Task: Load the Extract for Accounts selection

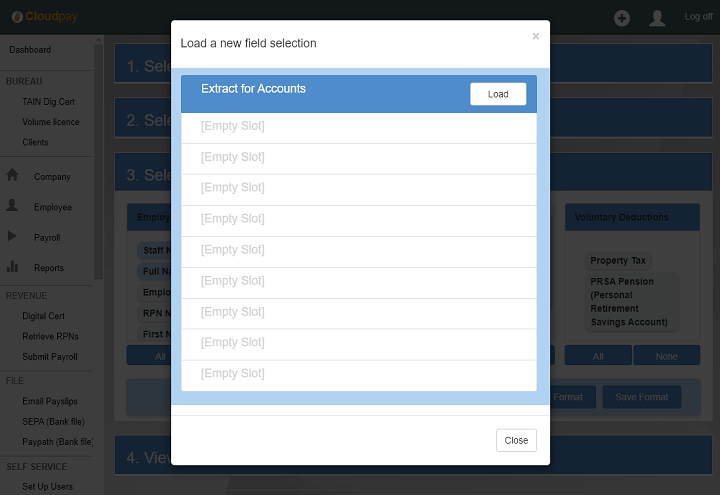Action: 498,94
